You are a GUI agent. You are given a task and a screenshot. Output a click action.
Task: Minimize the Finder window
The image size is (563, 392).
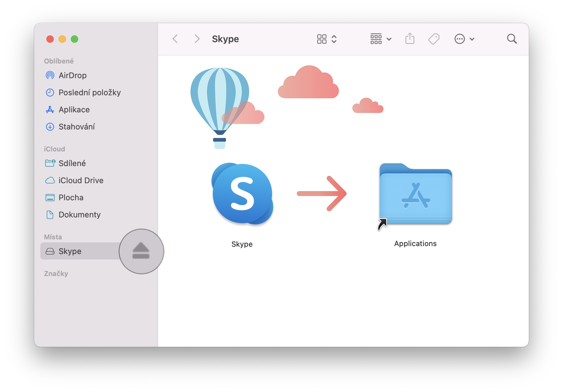[x=62, y=39]
